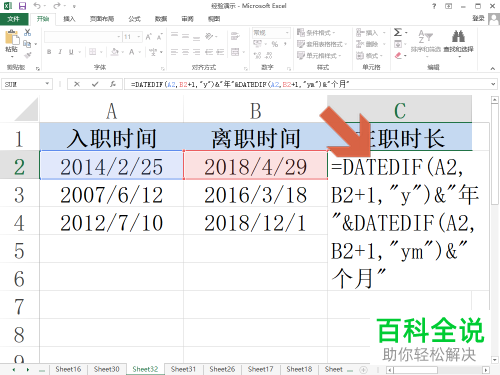Open Cell Styles (单元格样式) menu

point(319,55)
